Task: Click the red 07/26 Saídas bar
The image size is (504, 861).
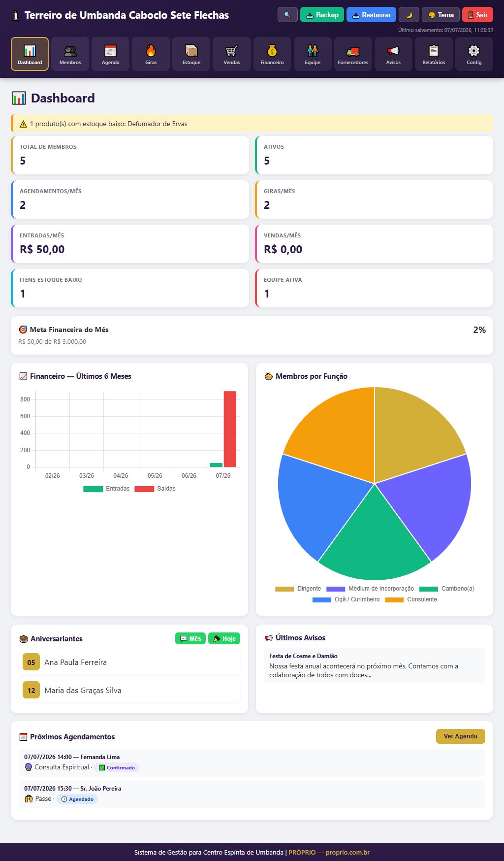Action: click(x=230, y=429)
